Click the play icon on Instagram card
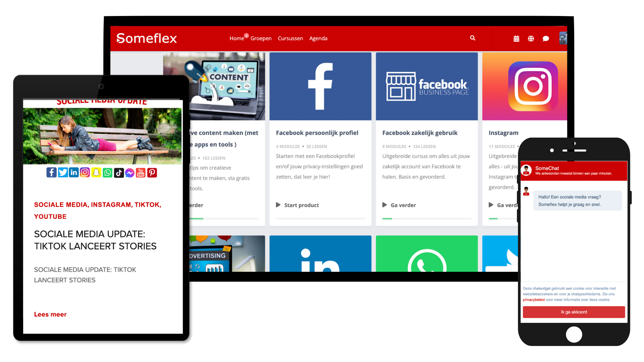The width and height of the screenshot is (644, 362). pyautogui.click(x=491, y=205)
